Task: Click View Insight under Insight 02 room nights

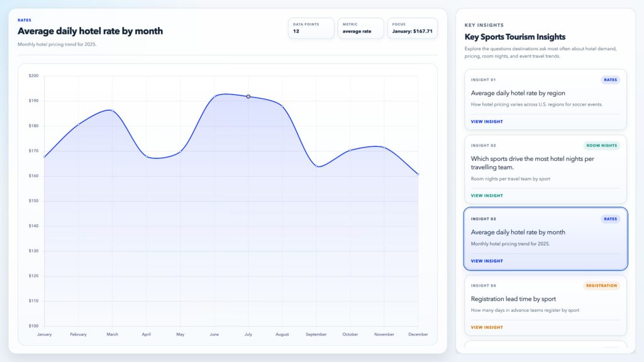Action: (487, 196)
